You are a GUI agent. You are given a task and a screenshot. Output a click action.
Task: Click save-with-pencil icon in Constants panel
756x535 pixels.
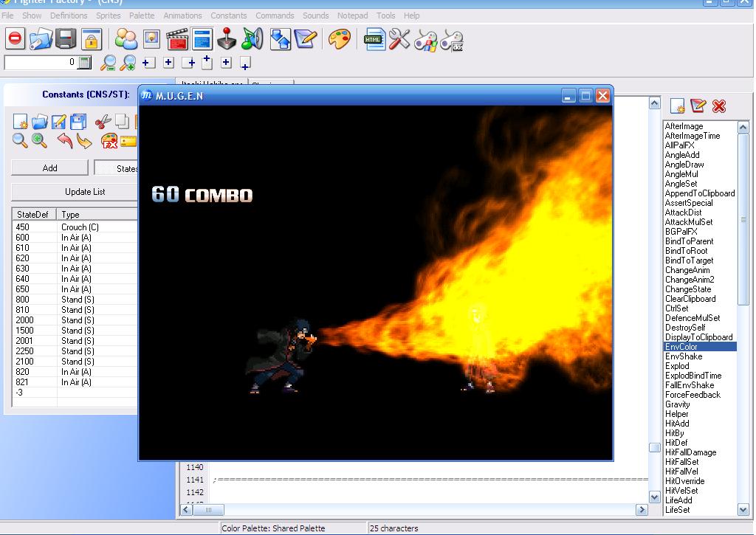pyautogui.click(x=59, y=122)
